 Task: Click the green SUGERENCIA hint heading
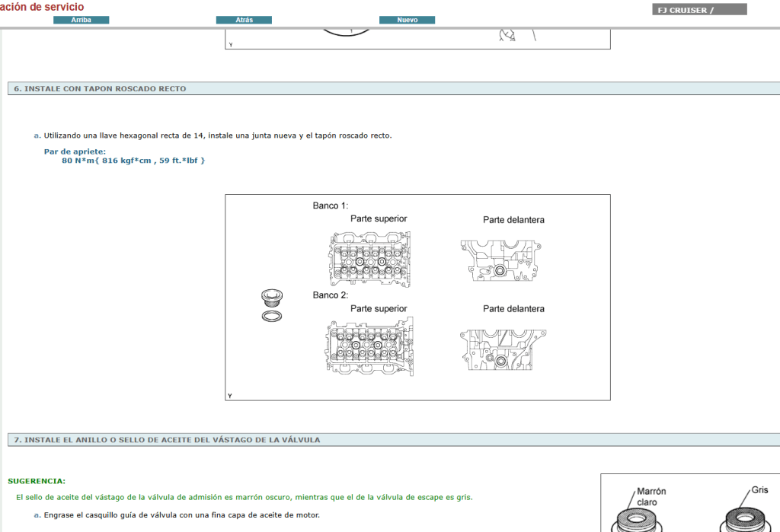pyautogui.click(x=37, y=481)
